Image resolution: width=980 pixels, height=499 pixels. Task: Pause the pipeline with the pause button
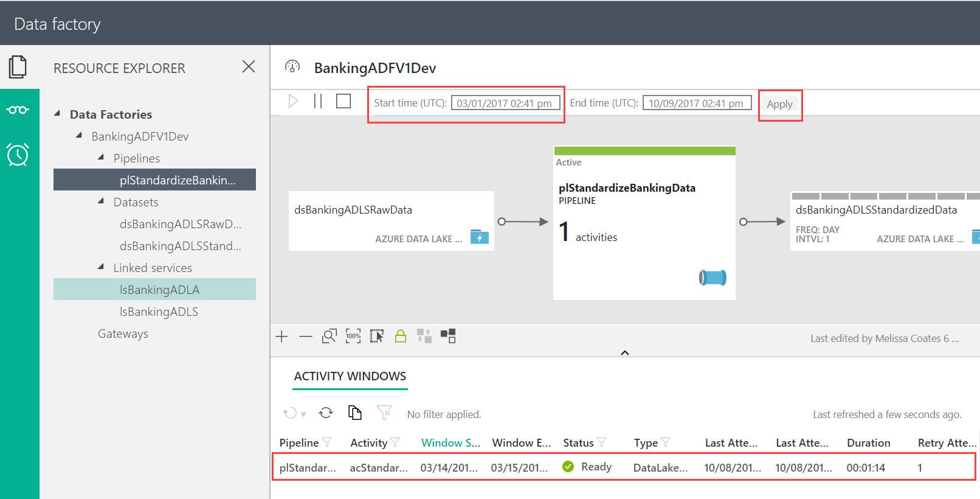pyautogui.click(x=318, y=101)
